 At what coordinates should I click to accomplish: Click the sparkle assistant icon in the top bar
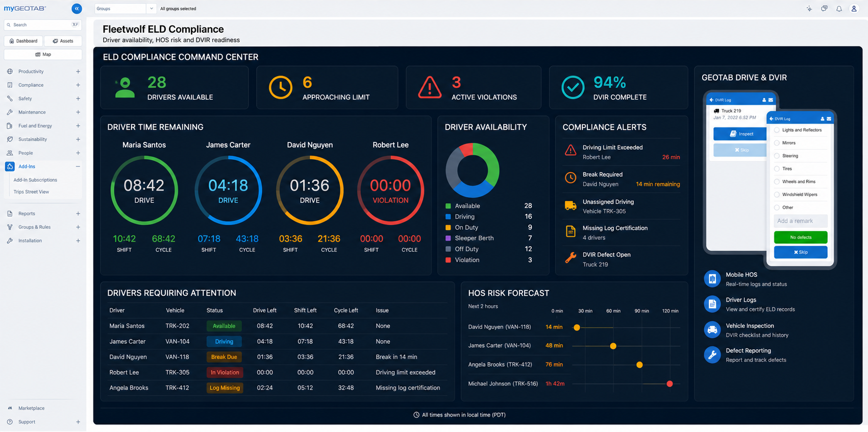pyautogui.click(x=809, y=9)
